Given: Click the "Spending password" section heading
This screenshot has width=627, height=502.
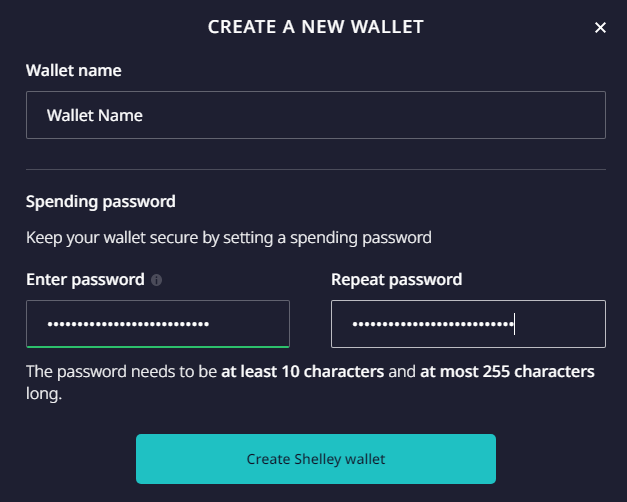Looking at the screenshot, I should click(100, 201).
